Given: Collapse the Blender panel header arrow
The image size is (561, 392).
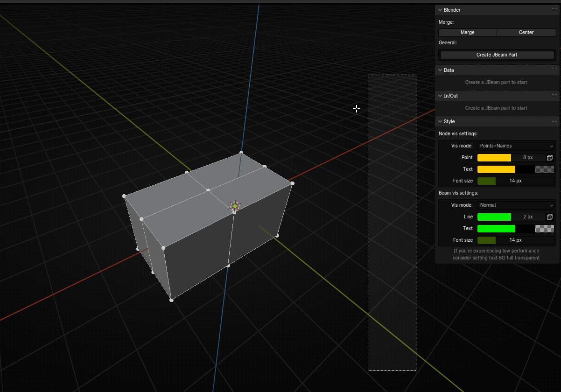Looking at the screenshot, I should (440, 10).
